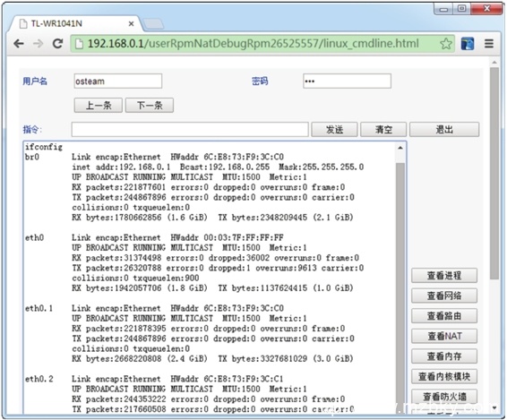Focus the address bar URL
This screenshot has height=420, width=507.
point(253,43)
